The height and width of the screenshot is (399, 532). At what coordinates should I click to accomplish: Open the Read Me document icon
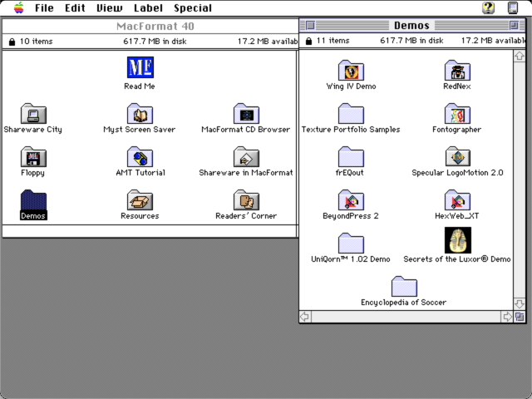(140, 67)
